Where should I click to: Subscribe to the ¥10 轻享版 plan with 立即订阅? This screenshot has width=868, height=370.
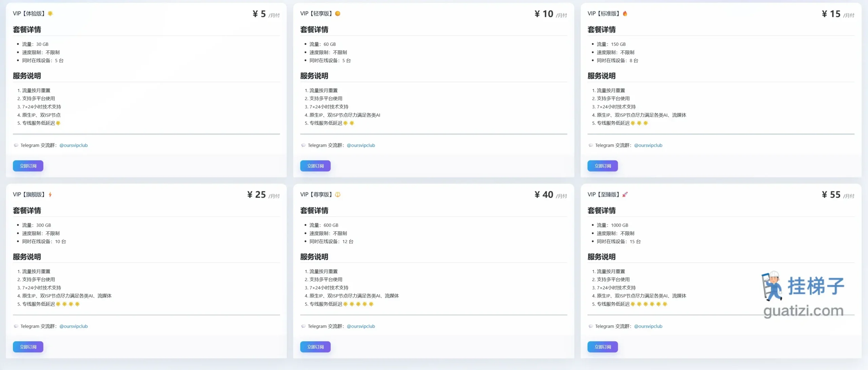tap(315, 166)
